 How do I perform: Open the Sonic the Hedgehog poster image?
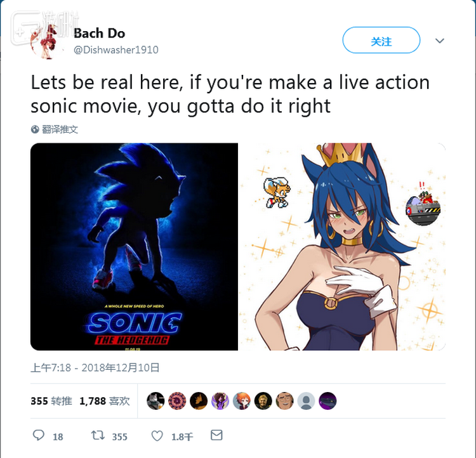pyautogui.click(x=134, y=247)
